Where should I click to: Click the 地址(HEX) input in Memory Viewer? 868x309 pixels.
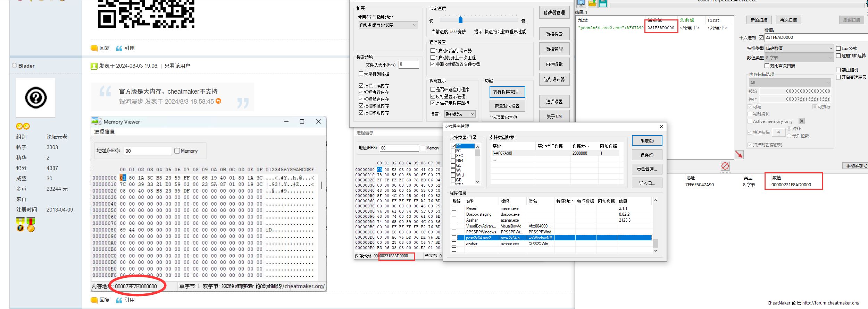coord(148,151)
